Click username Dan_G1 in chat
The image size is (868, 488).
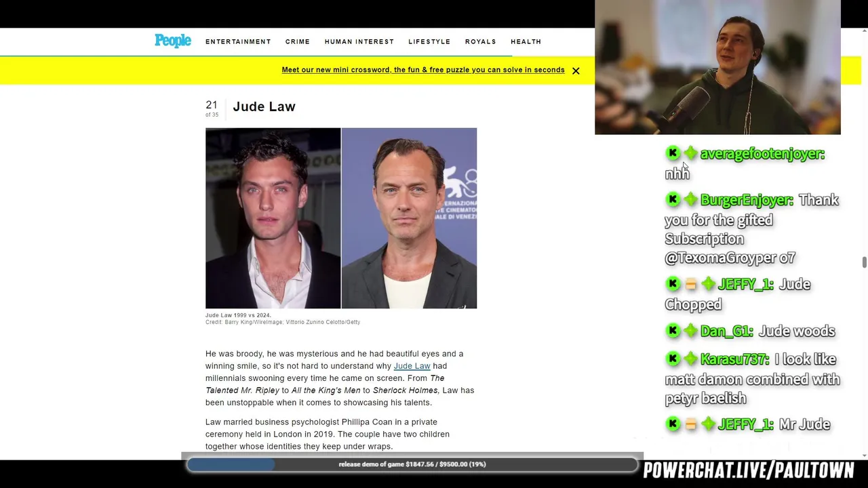coord(727,331)
